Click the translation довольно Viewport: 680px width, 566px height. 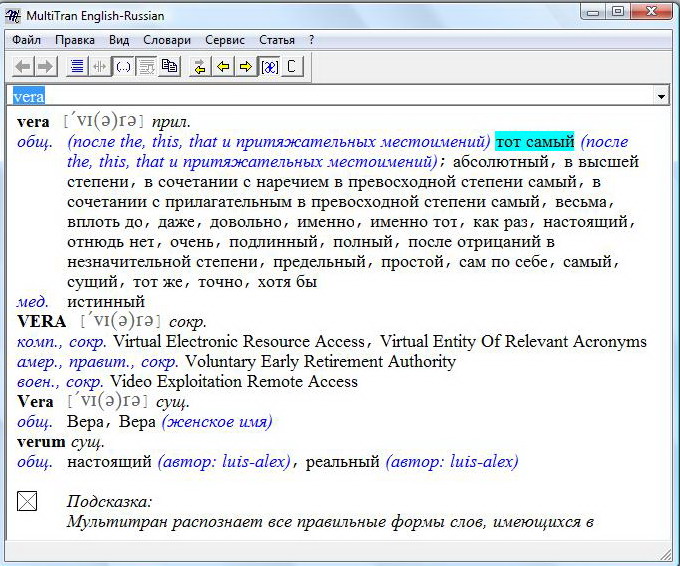pyautogui.click(x=246, y=222)
